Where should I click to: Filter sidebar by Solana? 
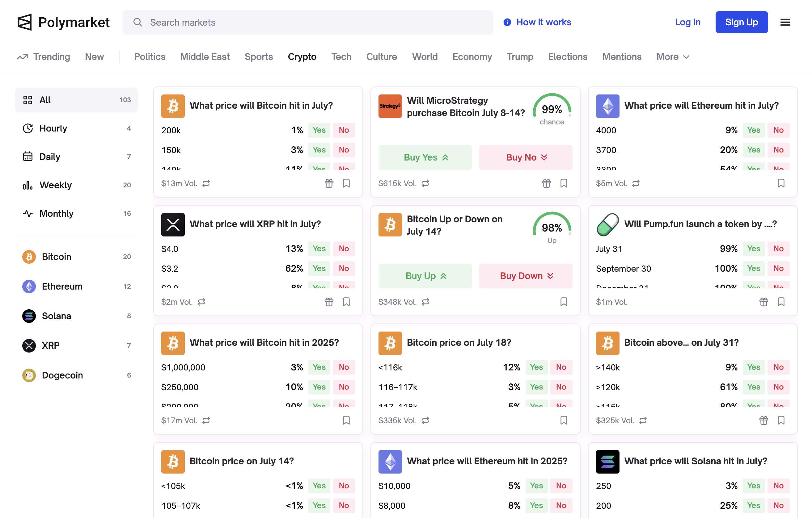[77, 316]
